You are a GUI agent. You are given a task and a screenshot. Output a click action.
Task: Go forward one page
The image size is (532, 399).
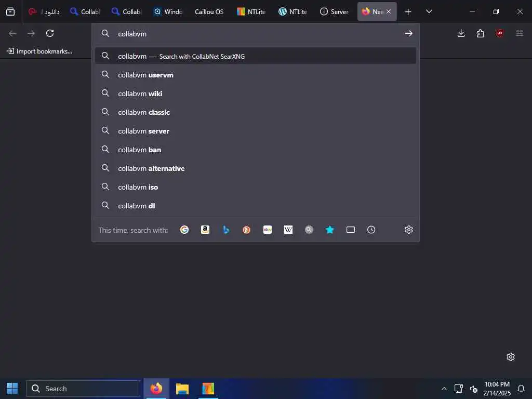pos(31,33)
